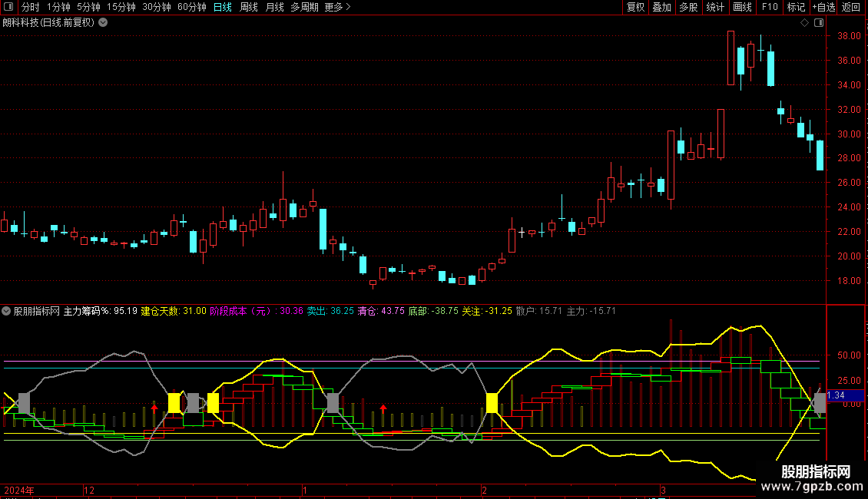Click the month 1 marker on time axis

(x=304, y=491)
